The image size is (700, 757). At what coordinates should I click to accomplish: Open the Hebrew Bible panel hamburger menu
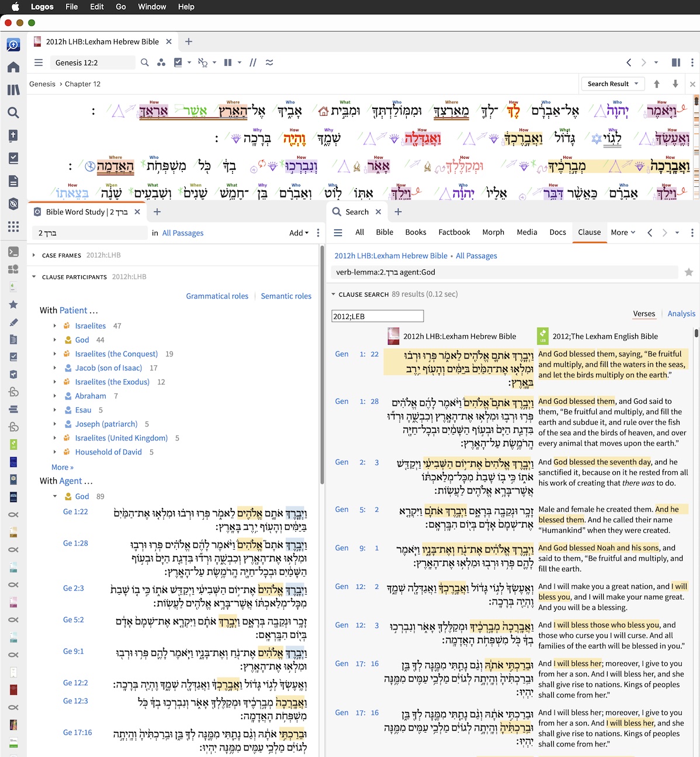(39, 62)
